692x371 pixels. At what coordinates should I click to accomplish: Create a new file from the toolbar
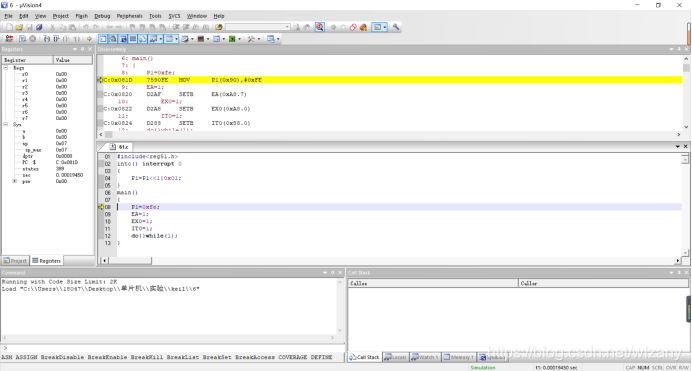coord(9,27)
